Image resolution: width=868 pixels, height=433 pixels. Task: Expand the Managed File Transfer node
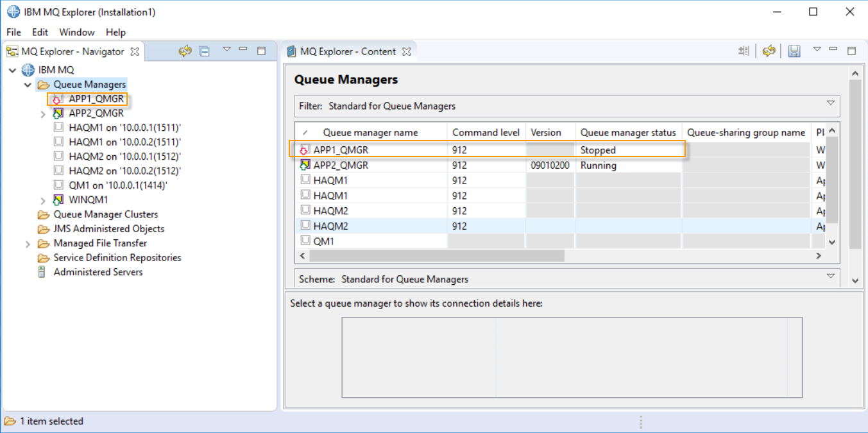click(28, 244)
